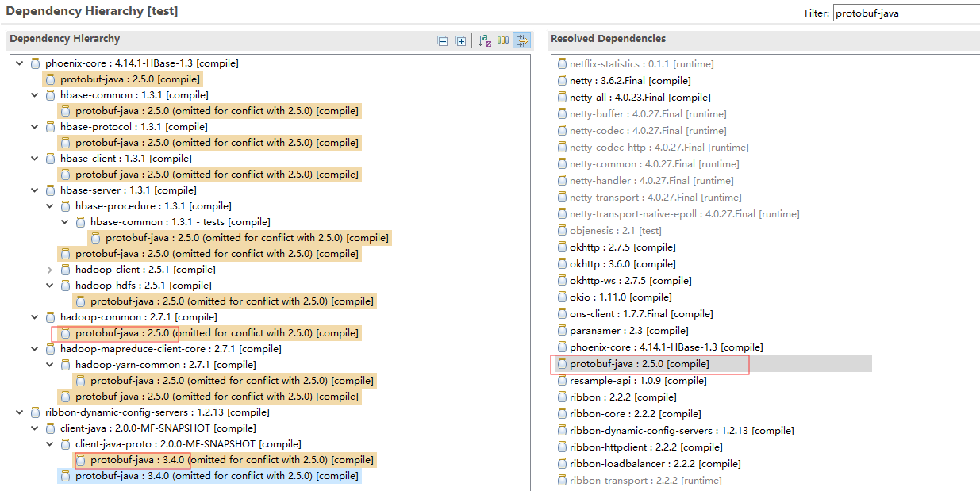Toggle the Filter matched dependencies button
Screen dimensions: 980x491
[521, 40]
